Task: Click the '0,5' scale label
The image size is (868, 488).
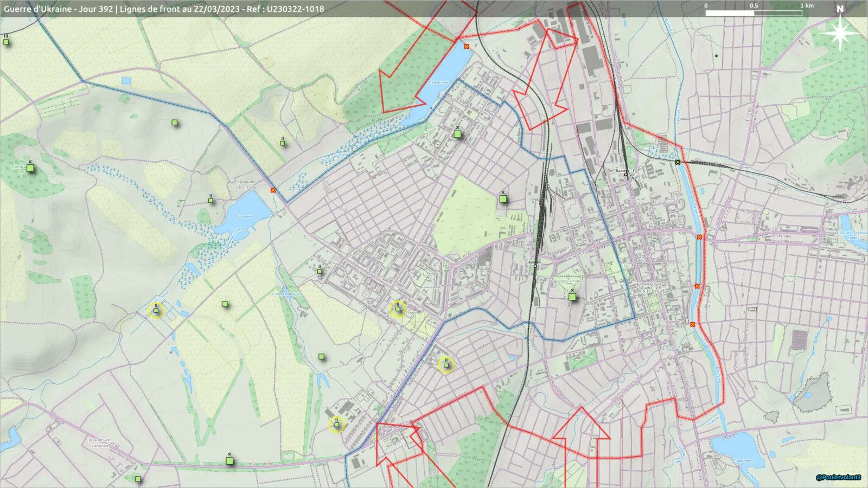Action: [754, 5]
